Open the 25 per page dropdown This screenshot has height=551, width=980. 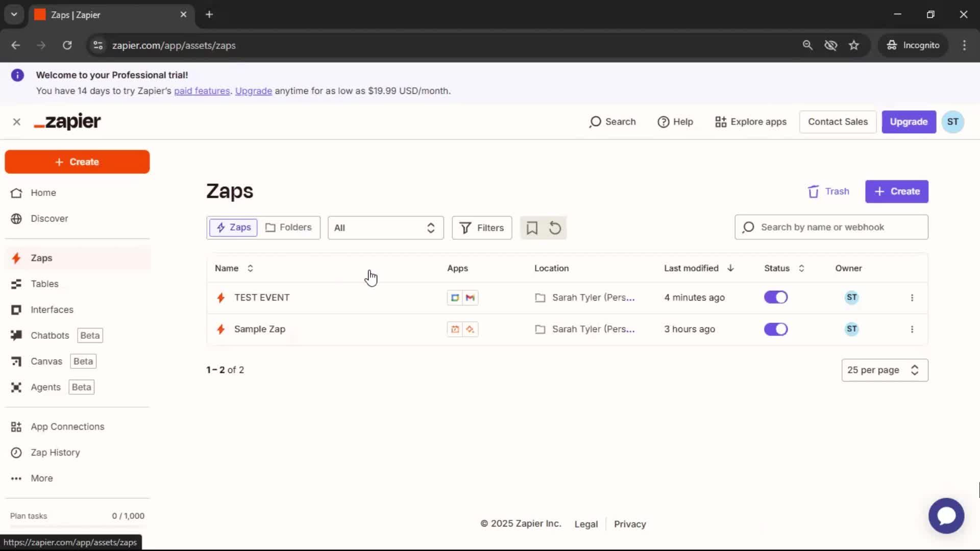coord(885,370)
